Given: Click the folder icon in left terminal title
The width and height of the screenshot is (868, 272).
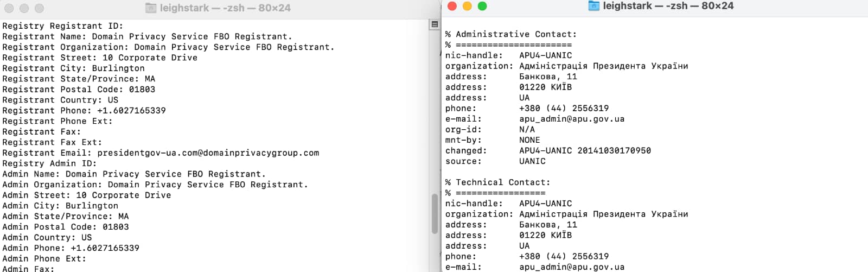Looking at the screenshot, I should click(x=151, y=8).
